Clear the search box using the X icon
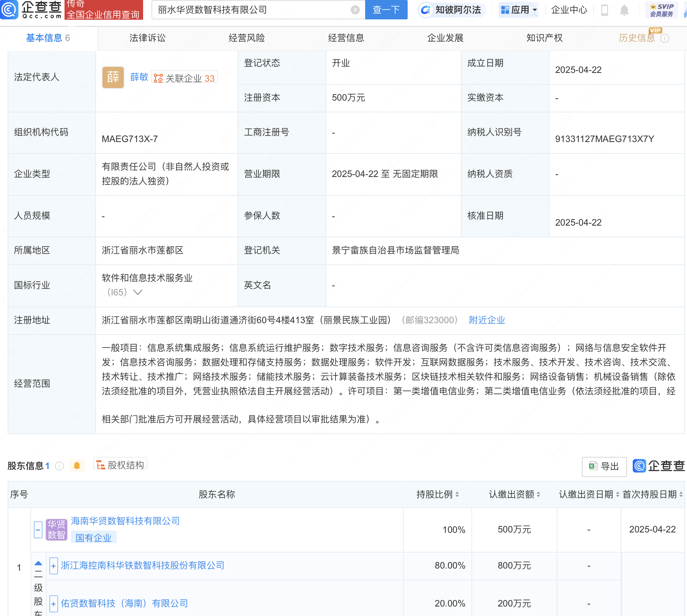 (355, 10)
